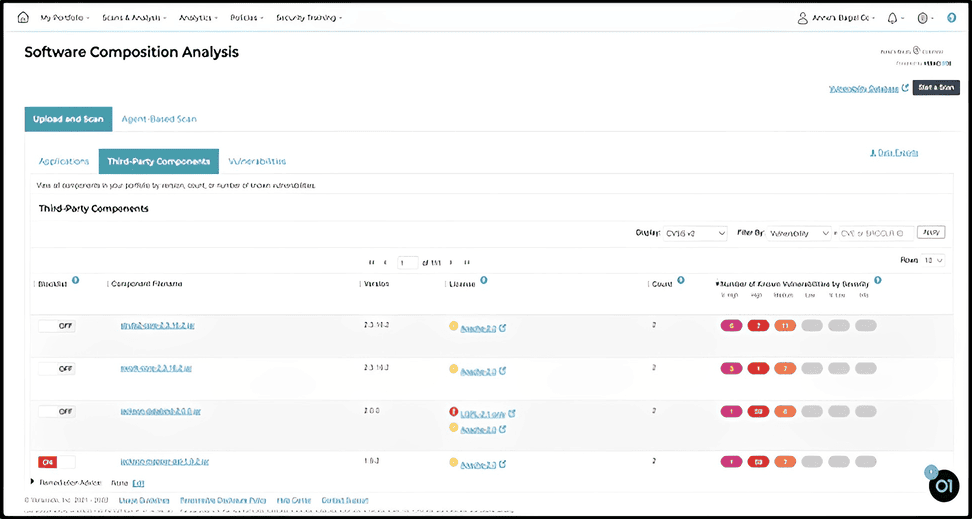The image size is (972, 519).
Task: Open the chat widget in the bottom-right corner
Action: point(942,484)
